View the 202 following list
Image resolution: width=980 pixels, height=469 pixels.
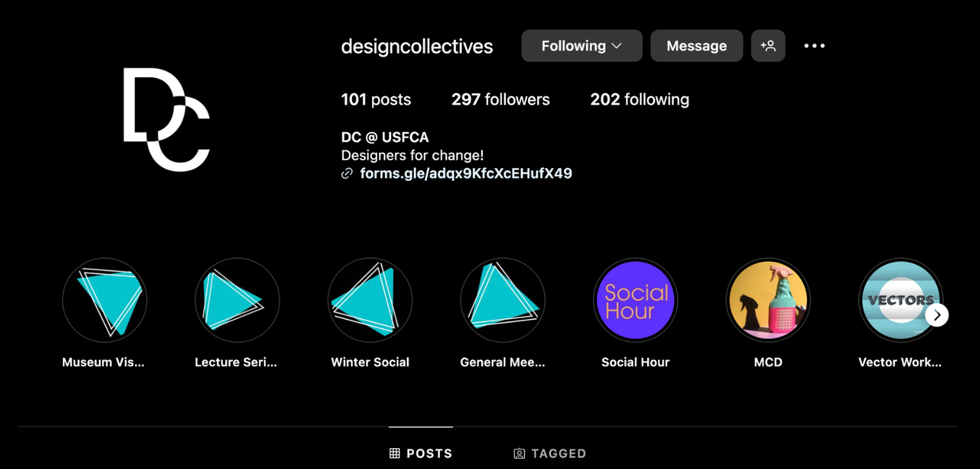click(x=639, y=100)
